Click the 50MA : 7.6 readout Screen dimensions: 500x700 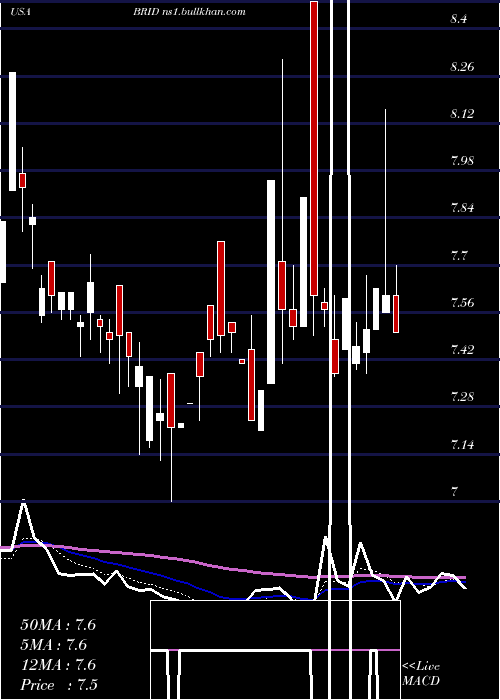pyautogui.click(x=58, y=625)
